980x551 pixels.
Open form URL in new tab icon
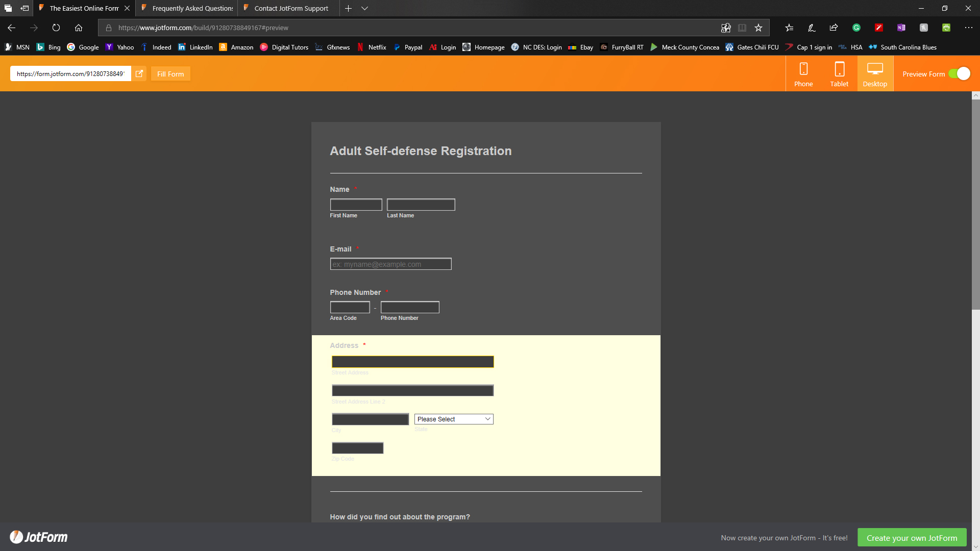(x=139, y=73)
